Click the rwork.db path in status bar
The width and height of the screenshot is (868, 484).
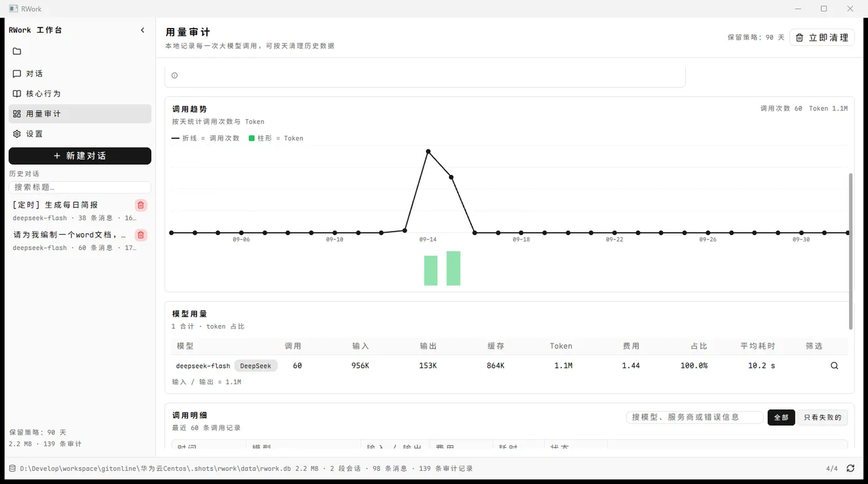[156, 468]
